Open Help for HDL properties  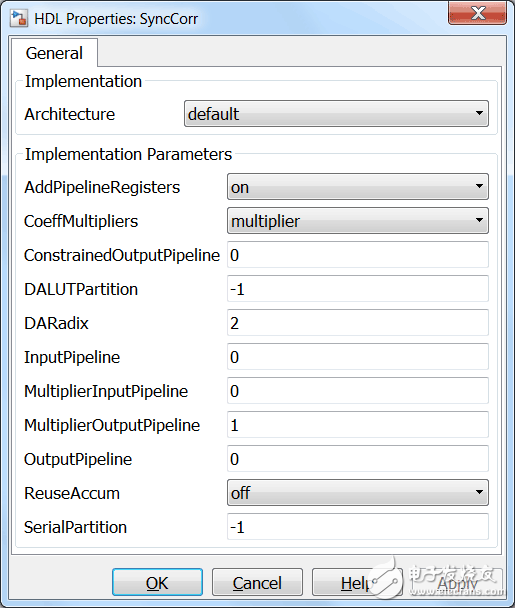tap(357, 582)
